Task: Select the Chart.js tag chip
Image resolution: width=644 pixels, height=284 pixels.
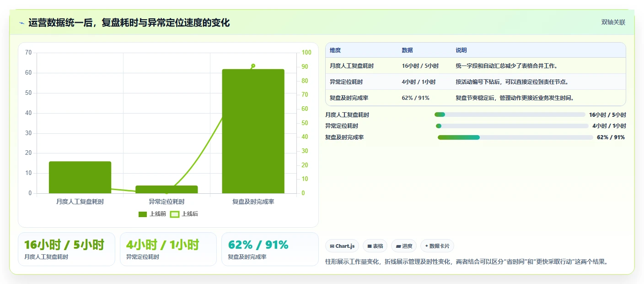Action: [342, 246]
